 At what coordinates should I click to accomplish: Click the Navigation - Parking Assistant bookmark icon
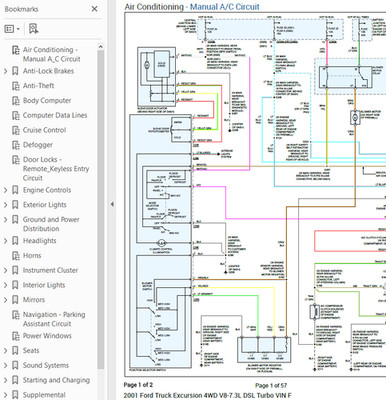coord(15,315)
